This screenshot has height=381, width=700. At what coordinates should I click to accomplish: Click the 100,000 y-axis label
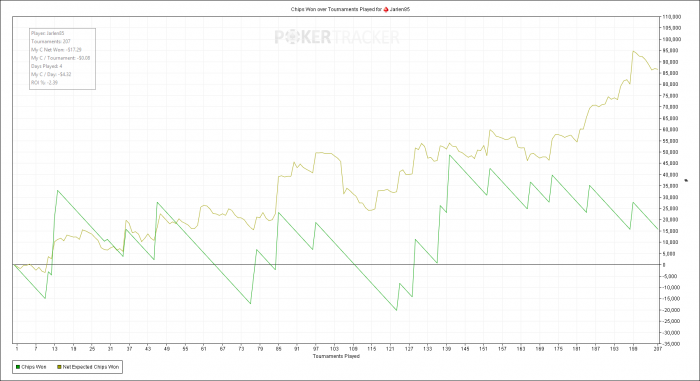coord(672,39)
